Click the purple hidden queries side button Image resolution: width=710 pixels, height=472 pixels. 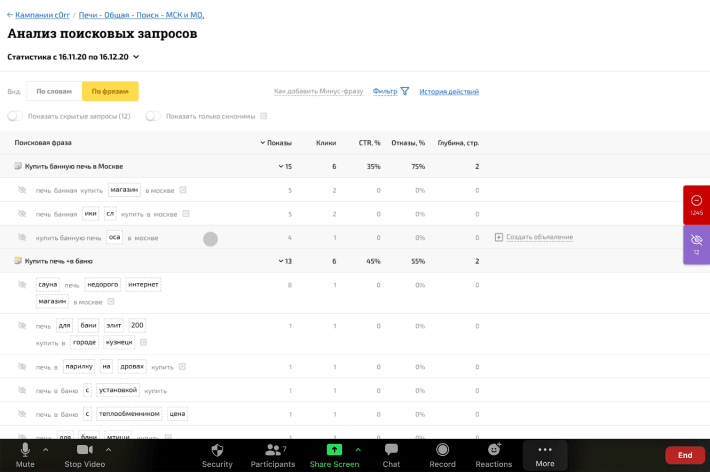696,243
